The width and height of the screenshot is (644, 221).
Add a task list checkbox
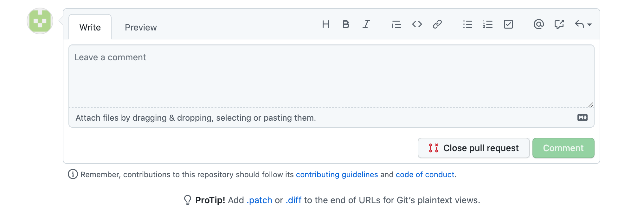508,24
